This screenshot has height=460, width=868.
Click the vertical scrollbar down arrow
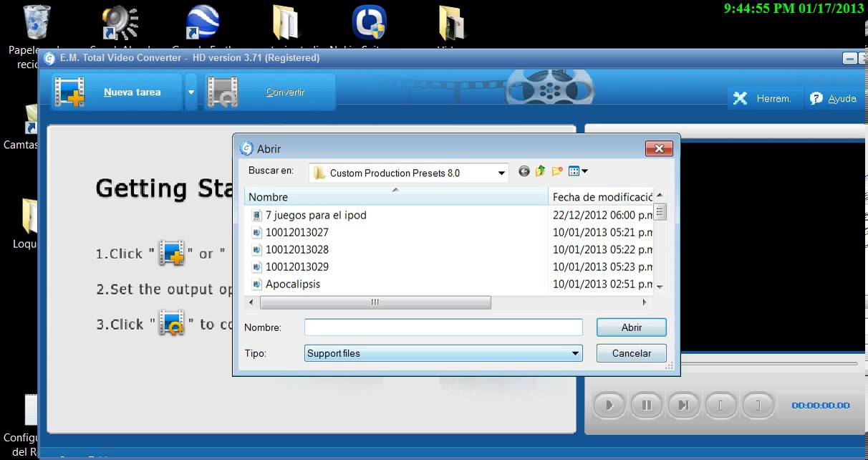click(x=660, y=287)
